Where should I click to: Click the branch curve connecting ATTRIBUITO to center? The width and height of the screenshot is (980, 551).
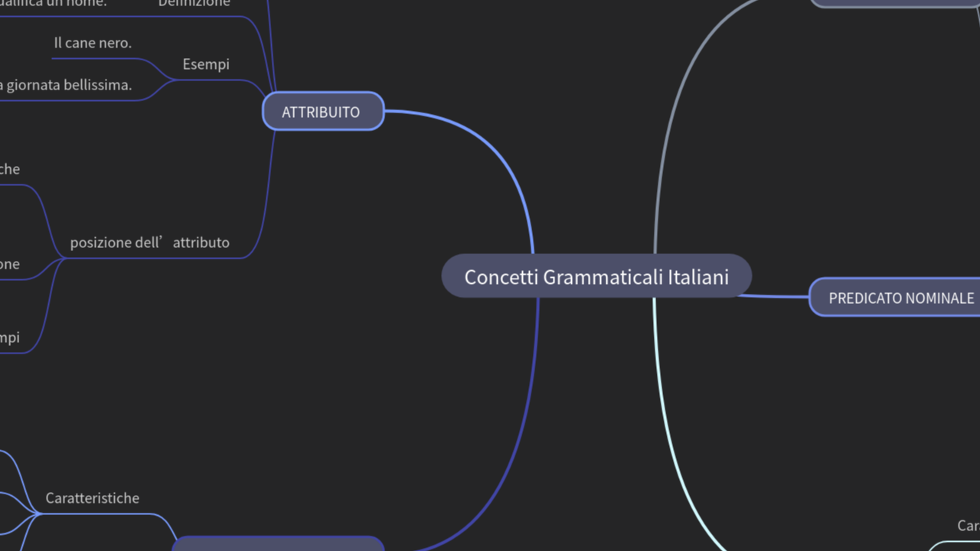click(498, 176)
